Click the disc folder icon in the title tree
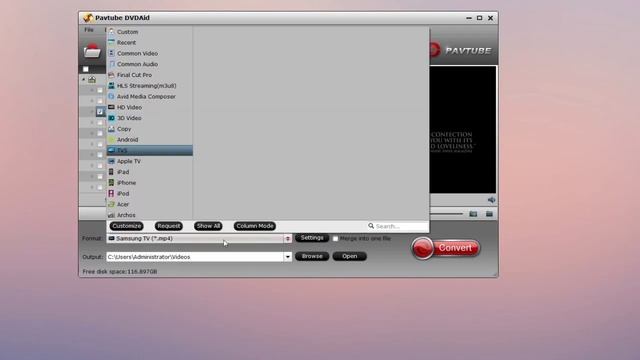Screen dimensions: 640x360 point(92,80)
